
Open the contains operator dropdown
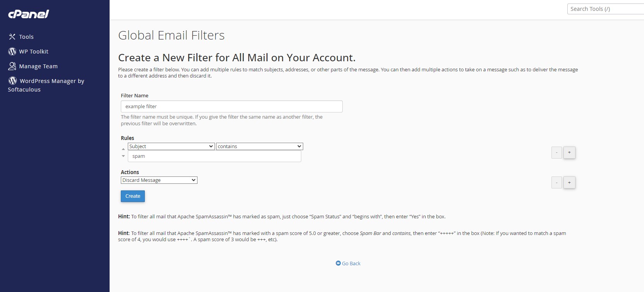(259, 146)
